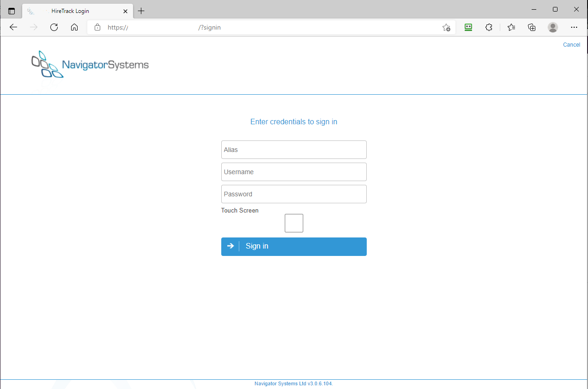Screen dimensions: 588x389
Task: Focus the Alias input field
Action: tap(294, 150)
